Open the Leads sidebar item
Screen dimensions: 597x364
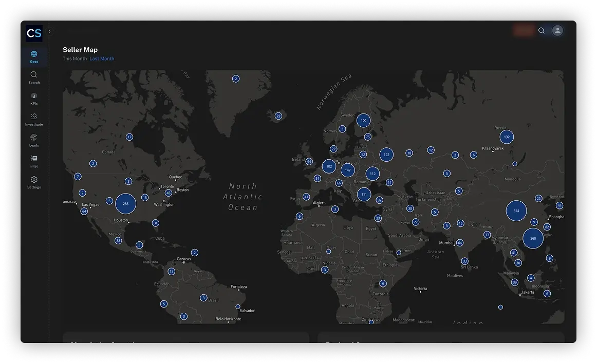point(34,140)
